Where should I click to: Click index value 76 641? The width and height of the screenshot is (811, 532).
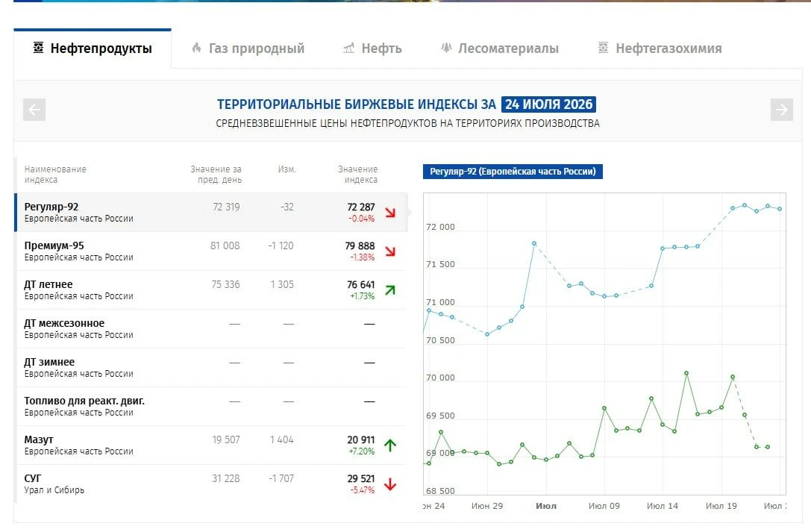[x=361, y=285]
